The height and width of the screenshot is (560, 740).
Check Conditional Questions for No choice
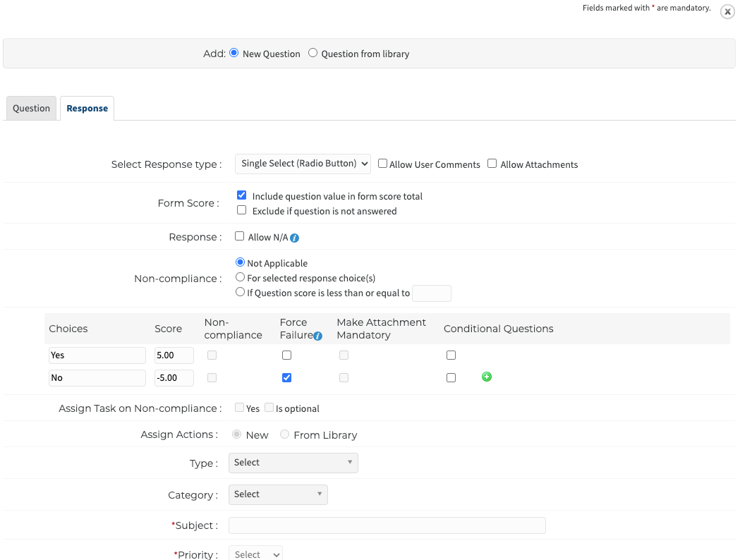[451, 378]
